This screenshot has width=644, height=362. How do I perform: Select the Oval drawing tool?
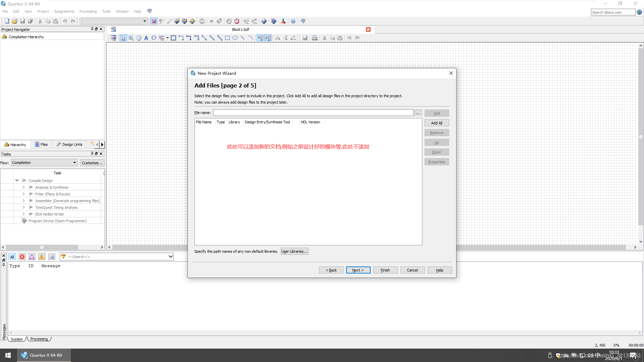click(x=235, y=38)
